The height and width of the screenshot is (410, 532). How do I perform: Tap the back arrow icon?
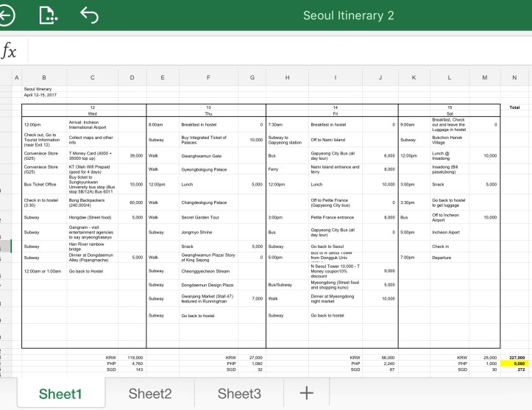tap(6, 15)
